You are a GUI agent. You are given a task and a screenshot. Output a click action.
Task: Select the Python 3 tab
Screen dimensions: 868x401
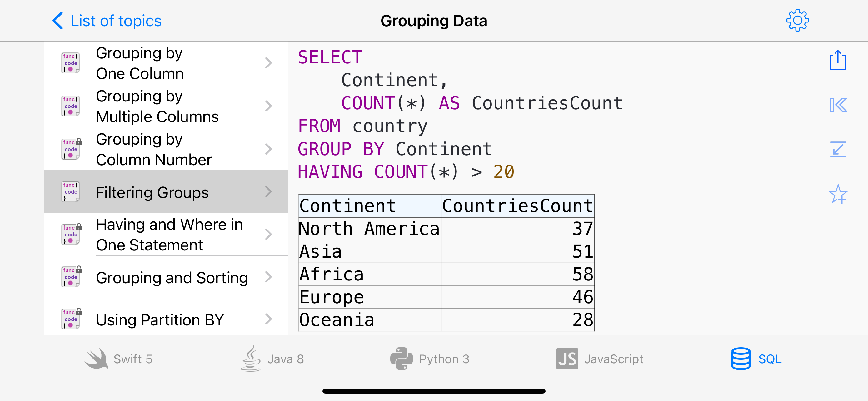[x=430, y=359]
